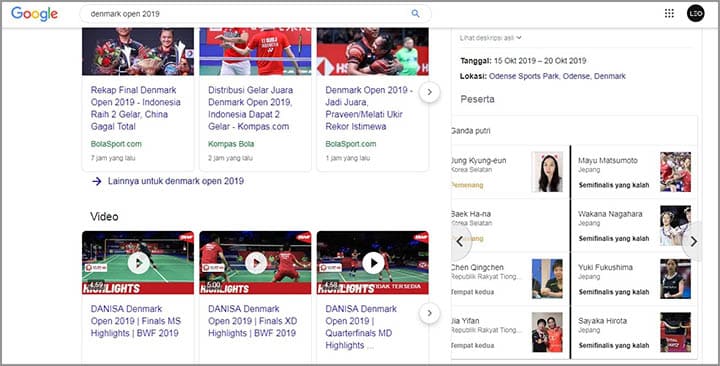Open Rekap Final Denmark Open 2019 article
The image size is (720, 366).
(x=135, y=108)
